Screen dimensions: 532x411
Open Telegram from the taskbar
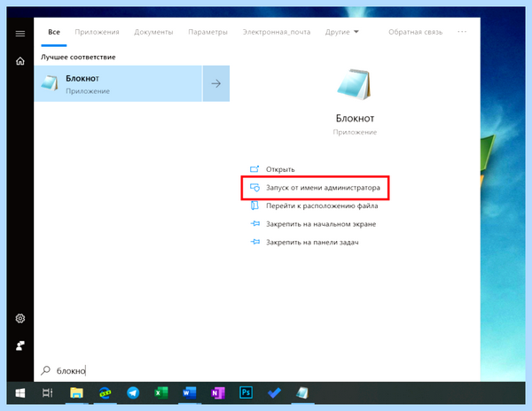[x=133, y=393]
